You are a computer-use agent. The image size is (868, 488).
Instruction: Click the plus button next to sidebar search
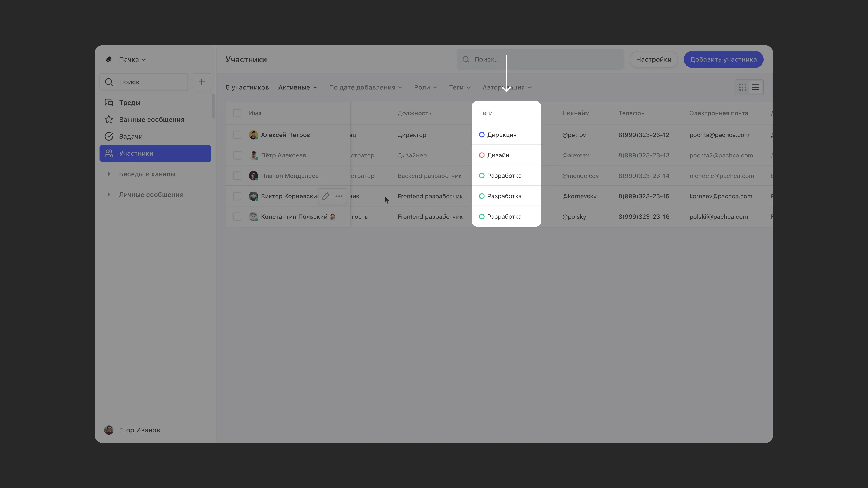tap(201, 82)
